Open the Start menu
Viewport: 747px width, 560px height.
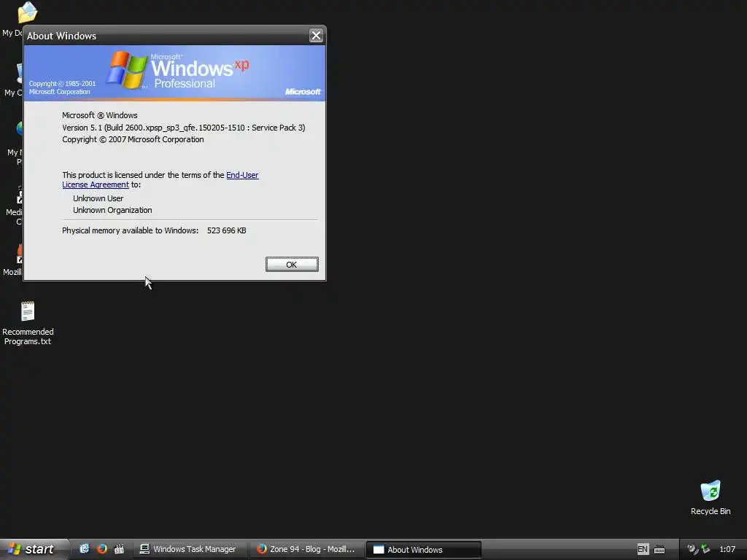(34, 549)
